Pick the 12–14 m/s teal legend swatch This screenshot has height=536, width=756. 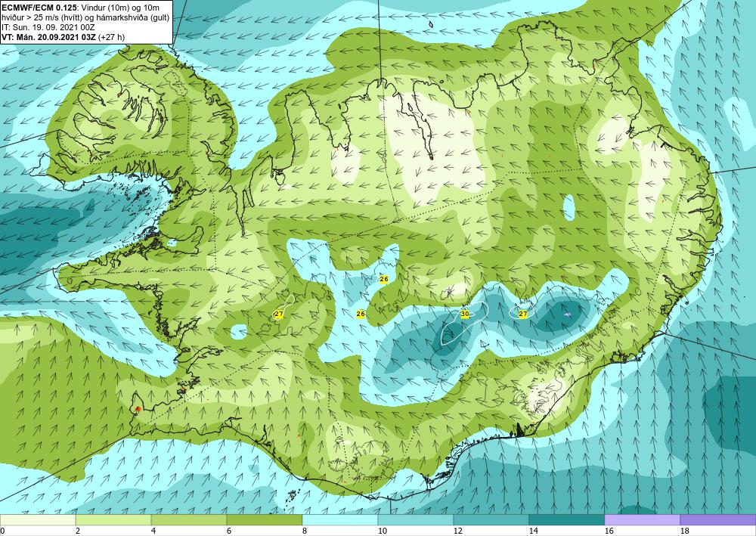[x=491, y=520]
